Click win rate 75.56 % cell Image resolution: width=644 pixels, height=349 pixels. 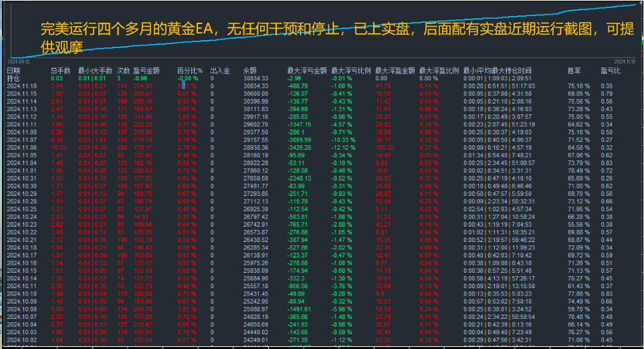578,102
